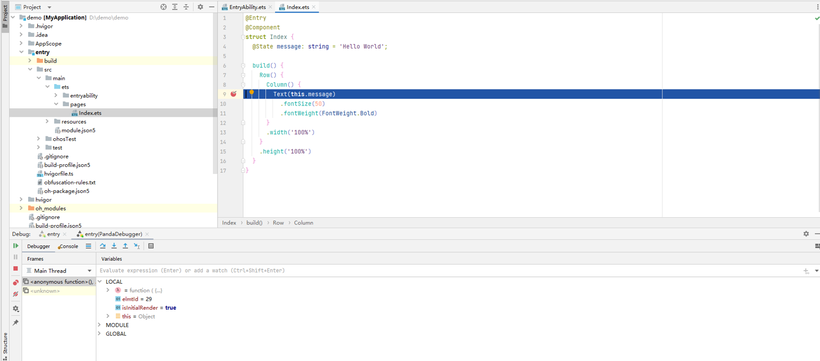Click breakpoint marker on line 9
This screenshot has width=820, height=361.
pyautogui.click(x=233, y=94)
